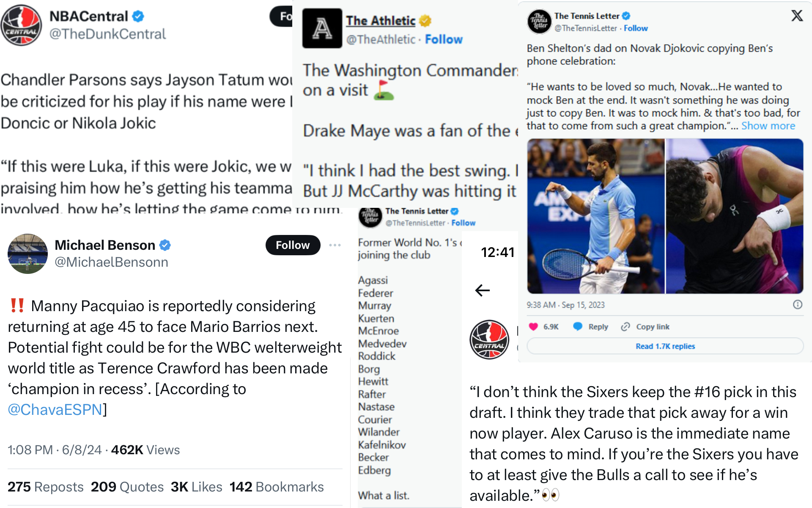Screen dimensions: 812x508
Task: Expand 'Show more' on Ben Shelton tweet
Action: pyautogui.click(x=768, y=126)
